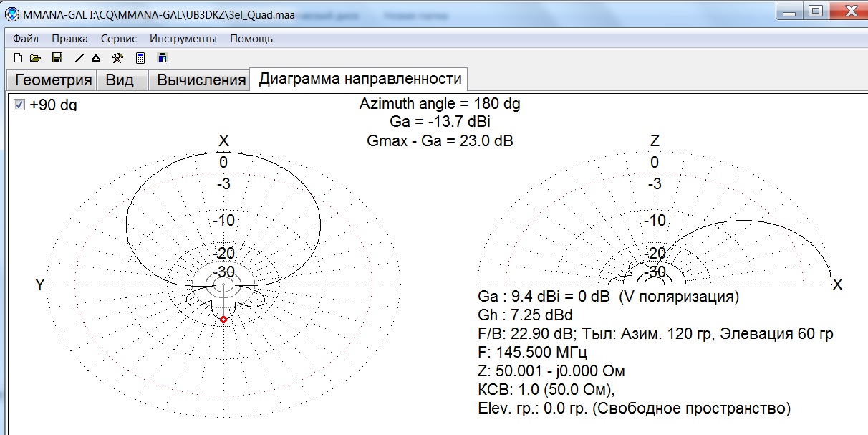
Task: Switch to the Вычисления tab
Action: pyautogui.click(x=201, y=80)
